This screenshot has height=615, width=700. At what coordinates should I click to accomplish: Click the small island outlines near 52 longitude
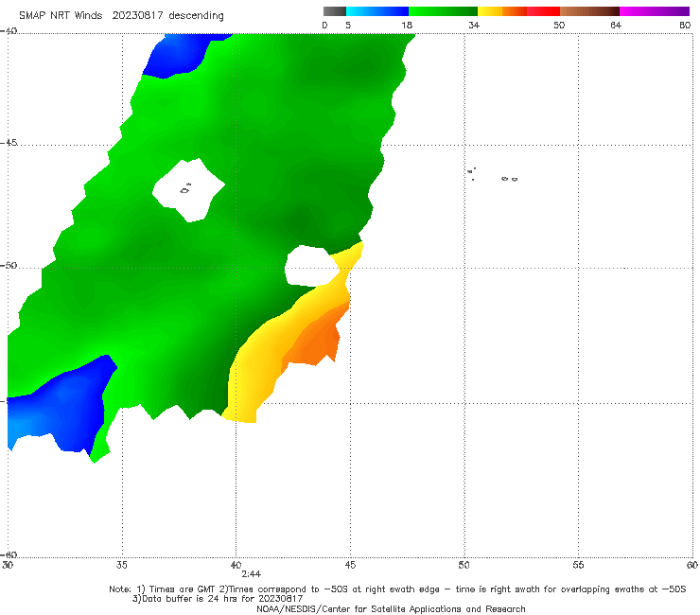tap(509, 179)
